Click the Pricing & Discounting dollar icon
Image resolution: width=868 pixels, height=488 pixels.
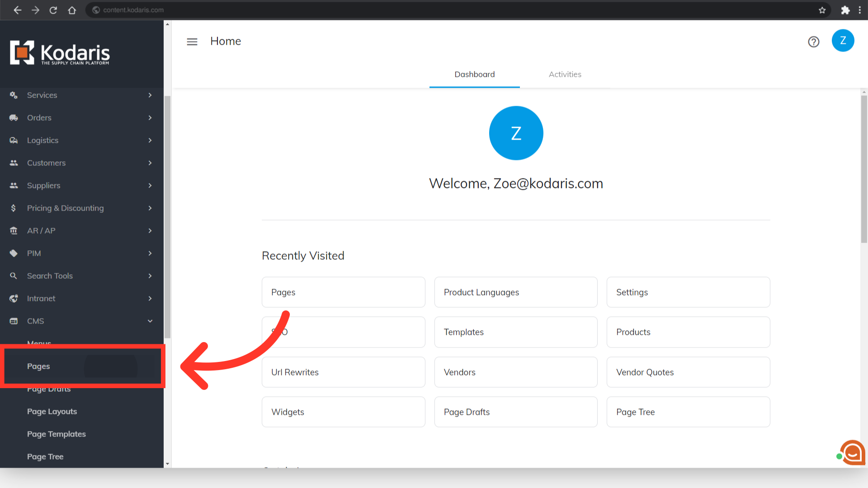click(14, 208)
